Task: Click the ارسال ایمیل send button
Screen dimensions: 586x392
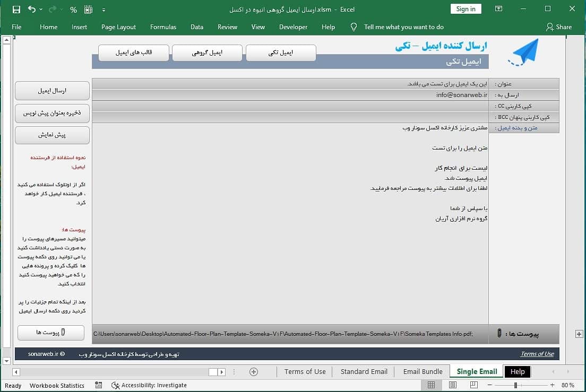Action: 52,91
